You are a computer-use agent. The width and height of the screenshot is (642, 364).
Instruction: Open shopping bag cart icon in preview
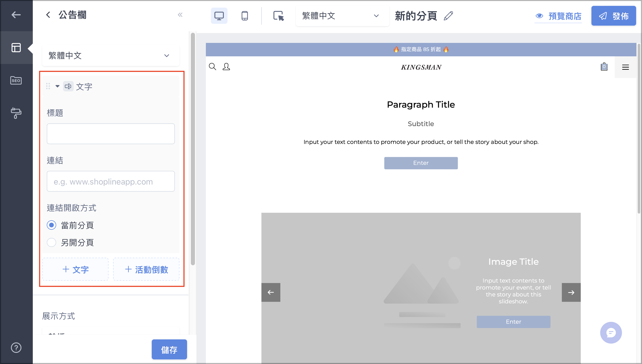[x=604, y=67]
